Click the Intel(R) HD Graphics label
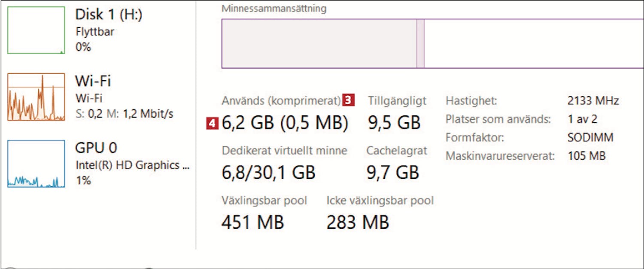 pyautogui.click(x=132, y=165)
